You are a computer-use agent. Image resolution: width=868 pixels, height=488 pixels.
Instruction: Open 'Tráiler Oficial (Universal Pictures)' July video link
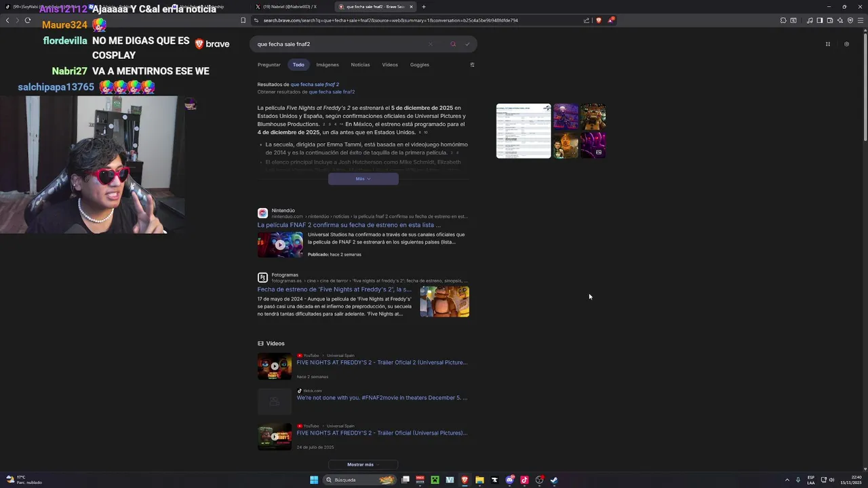(x=382, y=433)
